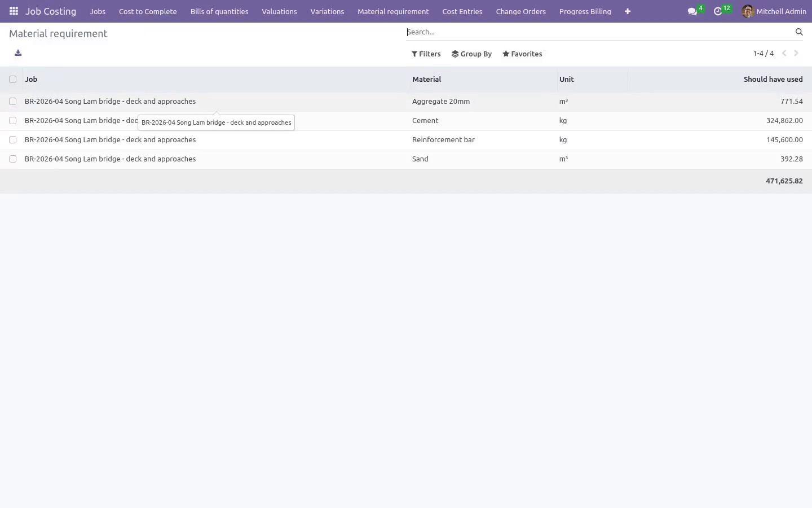Open the Progress Billing menu
This screenshot has width=812, height=508.
pyautogui.click(x=585, y=11)
